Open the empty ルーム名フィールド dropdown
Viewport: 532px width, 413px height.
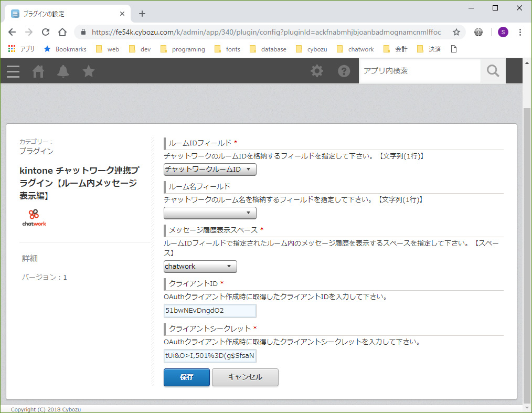(210, 213)
